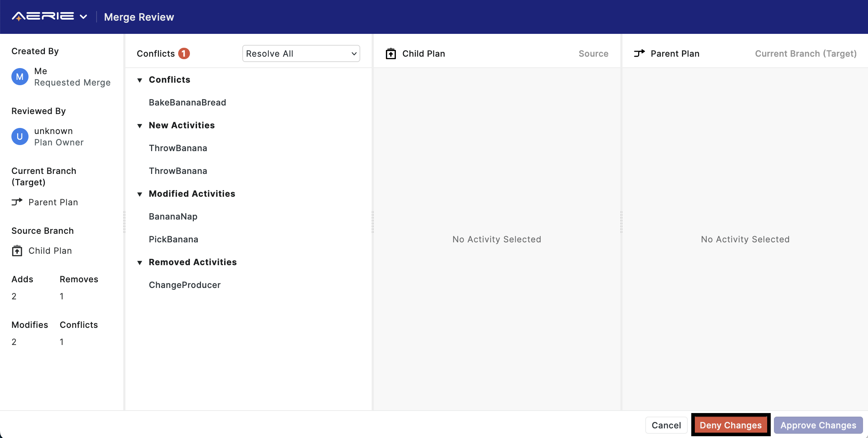
Task: Select the ThrowBanana new activity
Action: point(178,148)
